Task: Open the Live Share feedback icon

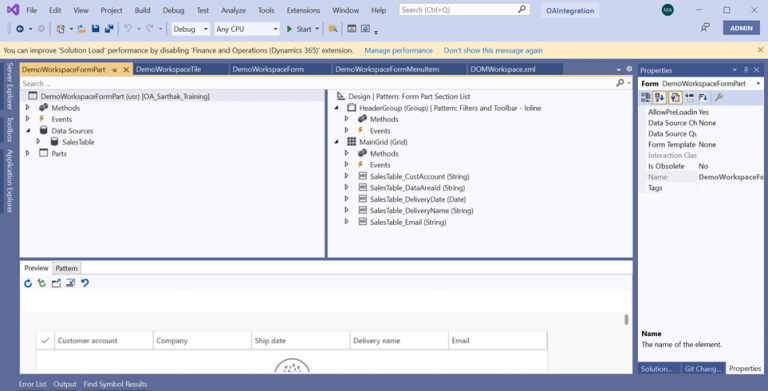Action: click(x=705, y=28)
